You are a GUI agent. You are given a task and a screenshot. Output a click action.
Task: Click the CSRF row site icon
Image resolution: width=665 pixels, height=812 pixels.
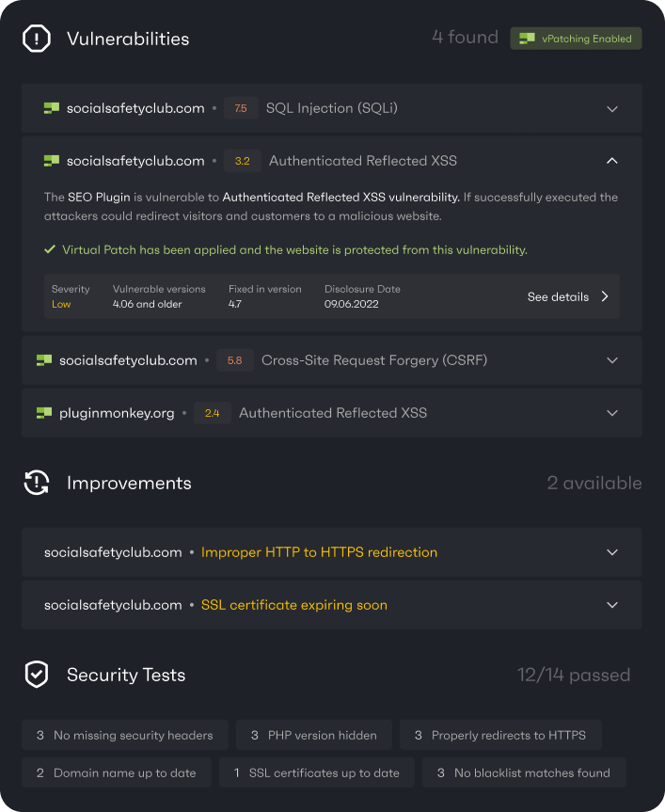coord(44,360)
